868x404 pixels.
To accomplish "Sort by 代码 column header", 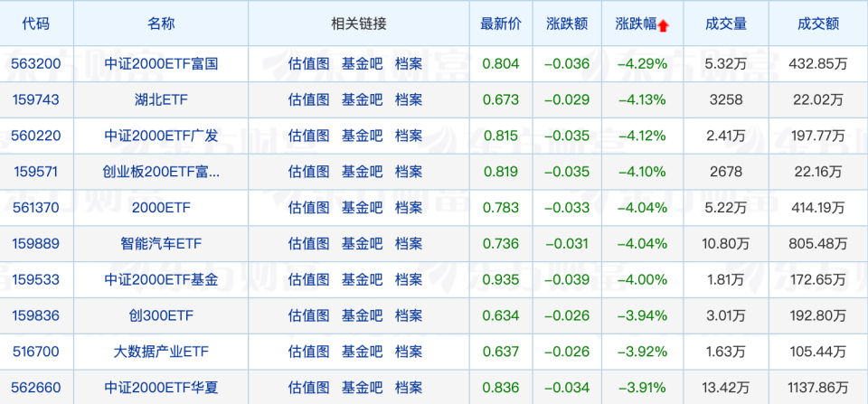I will [x=36, y=23].
